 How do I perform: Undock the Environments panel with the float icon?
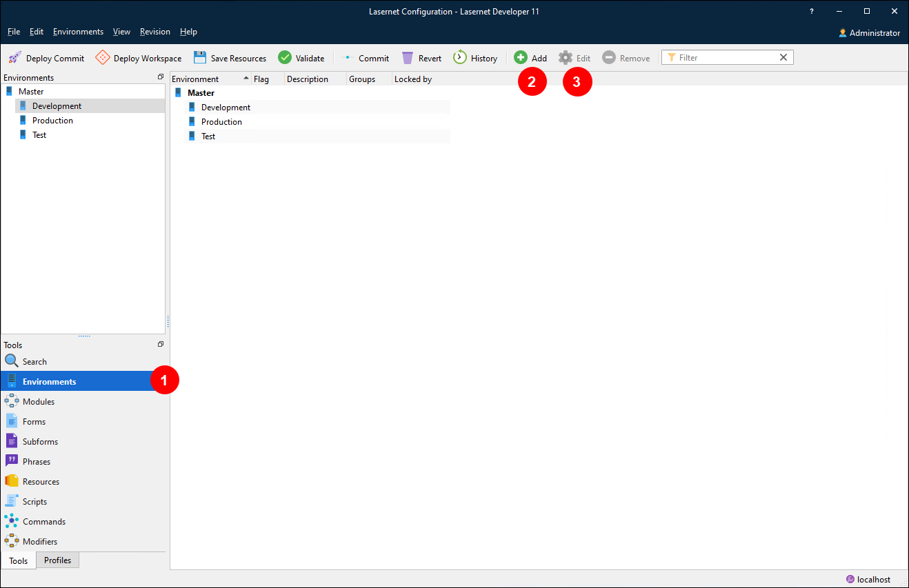coord(160,77)
